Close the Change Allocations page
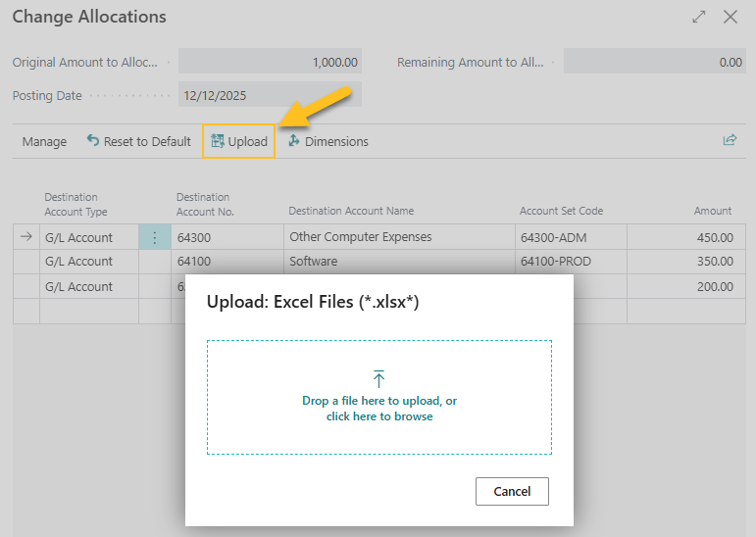756x537 pixels. pos(731,17)
